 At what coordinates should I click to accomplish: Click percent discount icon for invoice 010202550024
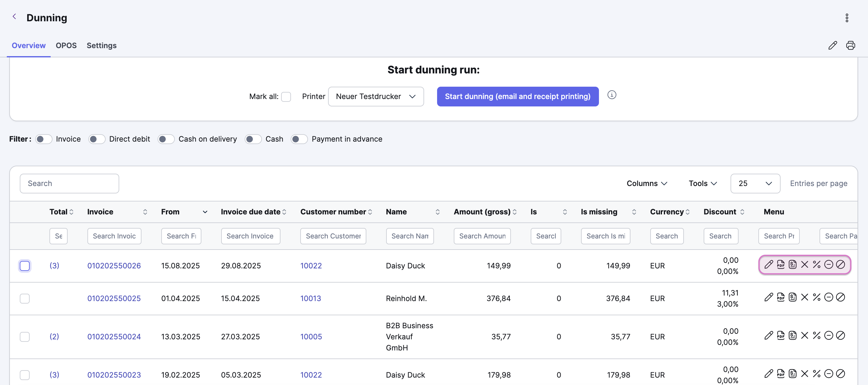[816, 336]
